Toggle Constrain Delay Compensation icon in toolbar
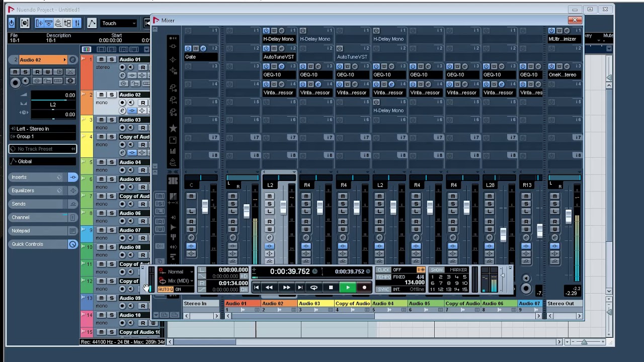The width and height of the screenshot is (644, 362). [25, 23]
